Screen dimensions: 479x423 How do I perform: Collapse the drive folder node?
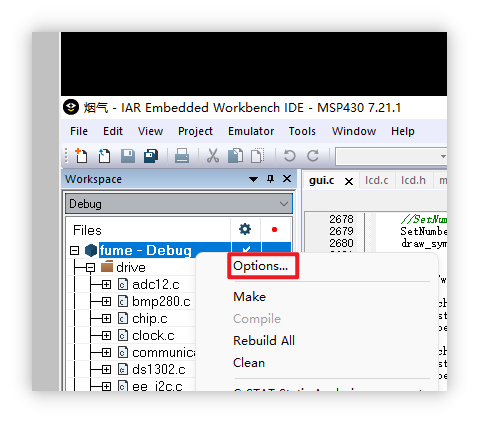90,267
